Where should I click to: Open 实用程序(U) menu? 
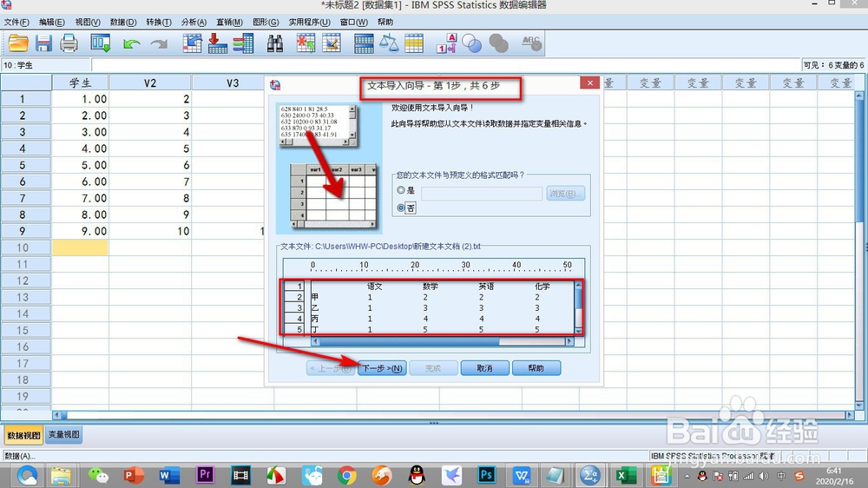(310, 23)
